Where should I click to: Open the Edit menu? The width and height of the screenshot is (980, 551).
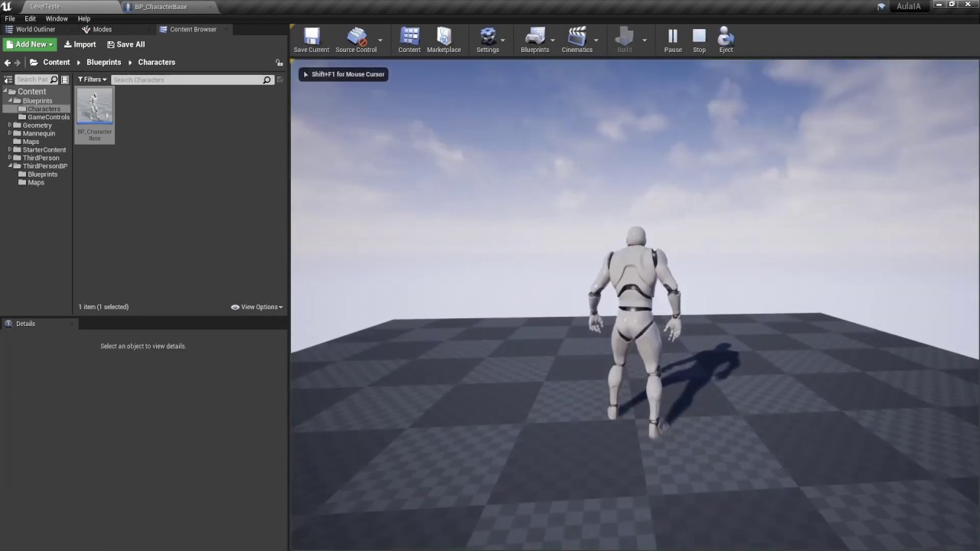pos(31,18)
